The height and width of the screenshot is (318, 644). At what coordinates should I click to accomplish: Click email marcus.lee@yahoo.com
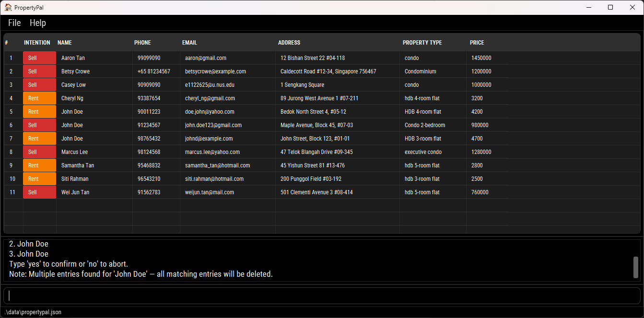(212, 152)
